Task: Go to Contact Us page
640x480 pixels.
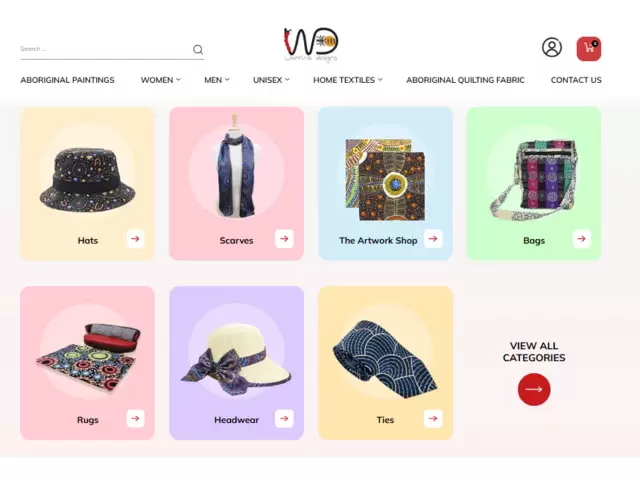Action: coord(576,80)
